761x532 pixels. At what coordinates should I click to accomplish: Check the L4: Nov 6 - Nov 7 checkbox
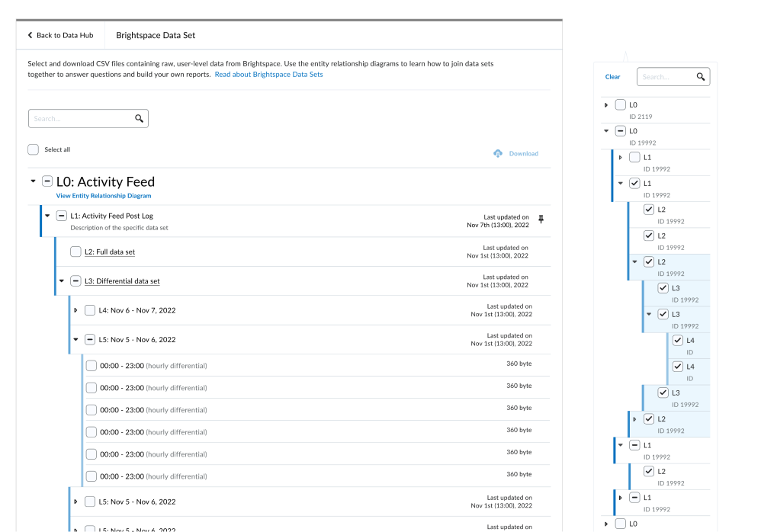coord(90,310)
